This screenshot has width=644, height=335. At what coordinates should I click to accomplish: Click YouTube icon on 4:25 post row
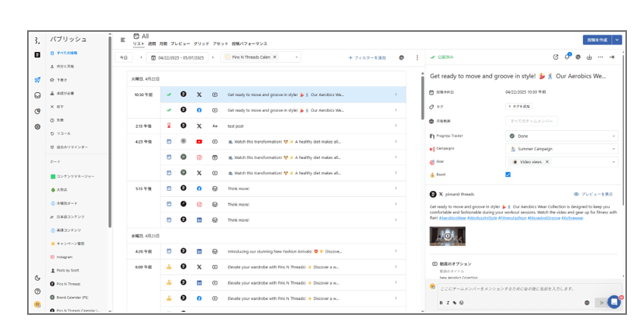coord(199,141)
